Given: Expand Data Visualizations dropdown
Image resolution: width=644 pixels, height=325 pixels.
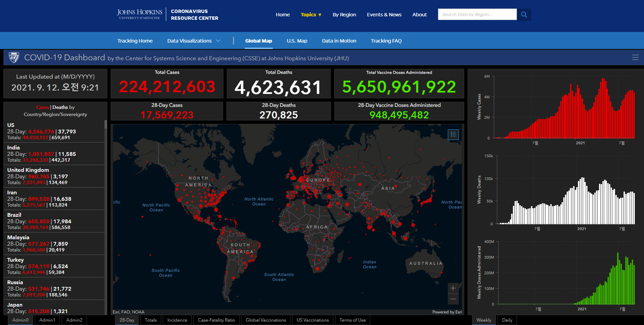Looking at the screenshot, I should (x=194, y=41).
